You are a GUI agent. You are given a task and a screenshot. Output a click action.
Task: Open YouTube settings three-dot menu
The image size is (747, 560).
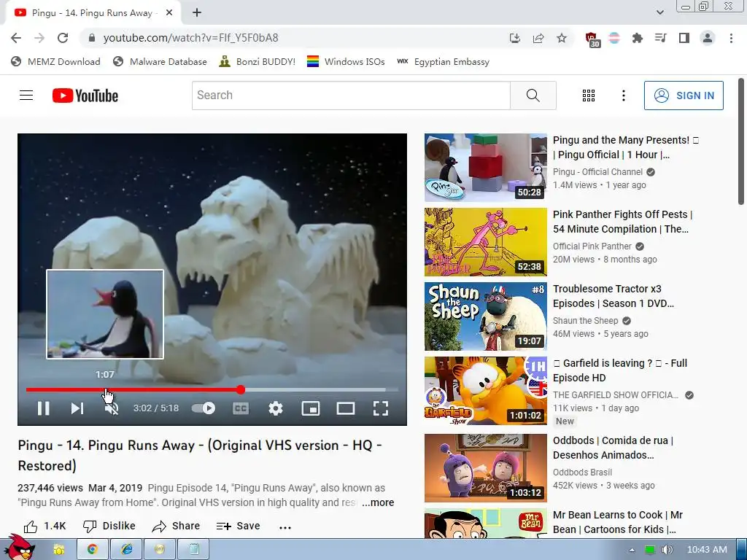(624, 96)
